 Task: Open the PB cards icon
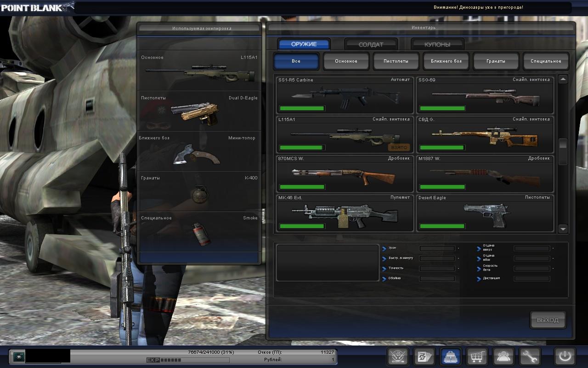coord(424,356)
